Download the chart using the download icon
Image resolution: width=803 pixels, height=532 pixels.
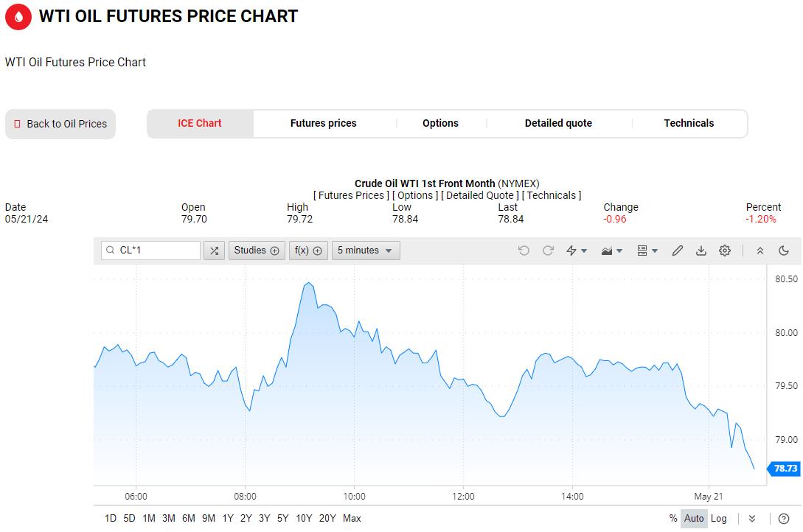(701, 251)
